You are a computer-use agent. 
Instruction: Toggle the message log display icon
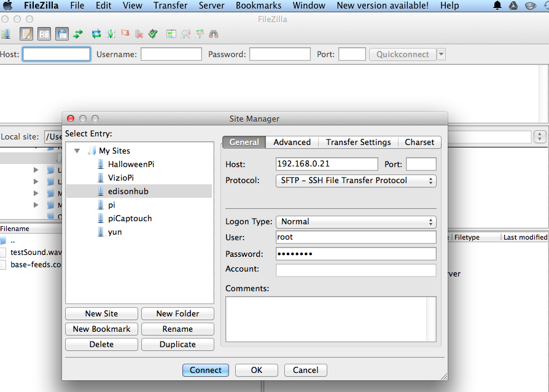[x=26, y=34]
